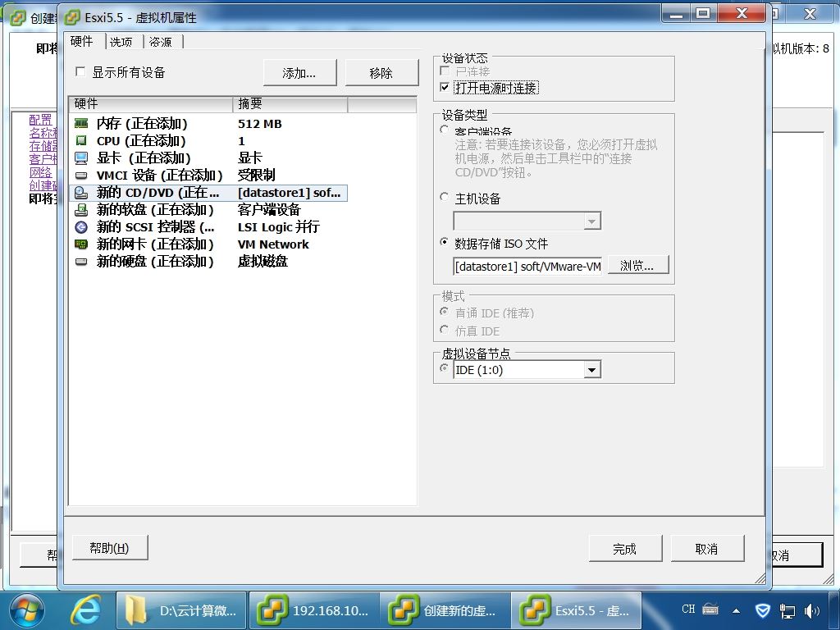Click the new hard disk (硬盘) icon
This screenshot has height=630, width=840.
(81, 262)
